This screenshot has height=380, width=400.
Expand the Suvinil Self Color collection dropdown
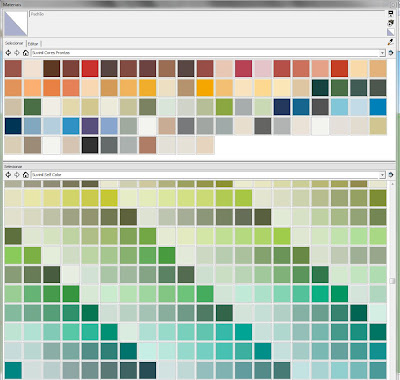click(x=382, y=175)
